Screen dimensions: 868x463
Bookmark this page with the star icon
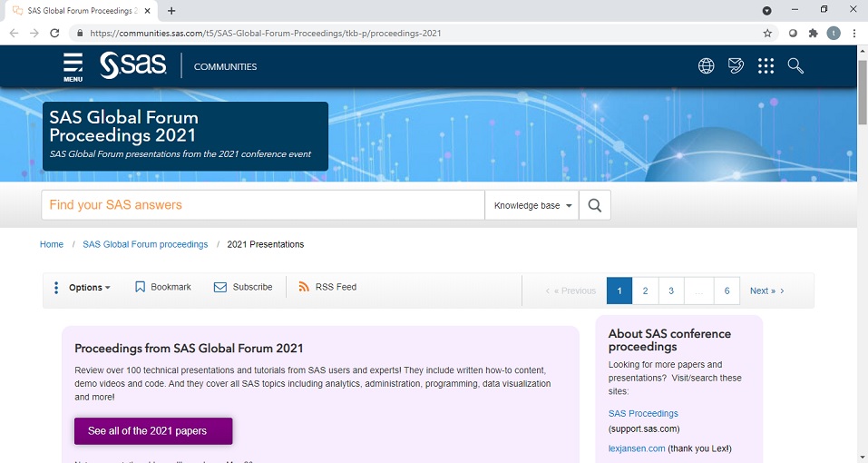tap(767, 34)
